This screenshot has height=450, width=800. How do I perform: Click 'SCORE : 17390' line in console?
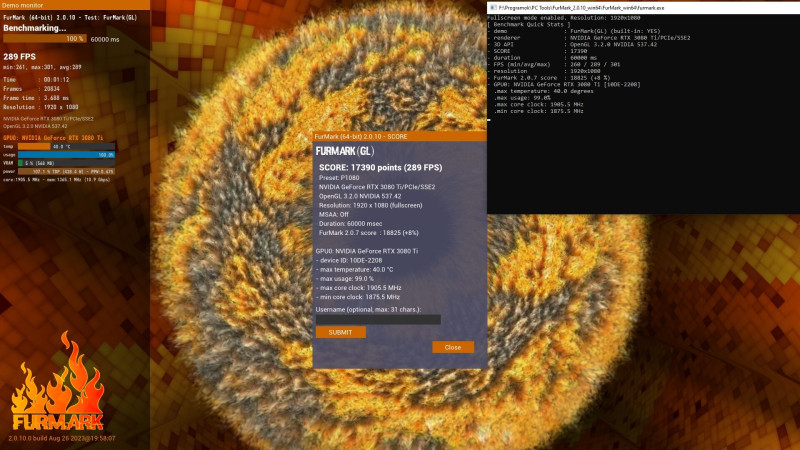coord(537,51)
